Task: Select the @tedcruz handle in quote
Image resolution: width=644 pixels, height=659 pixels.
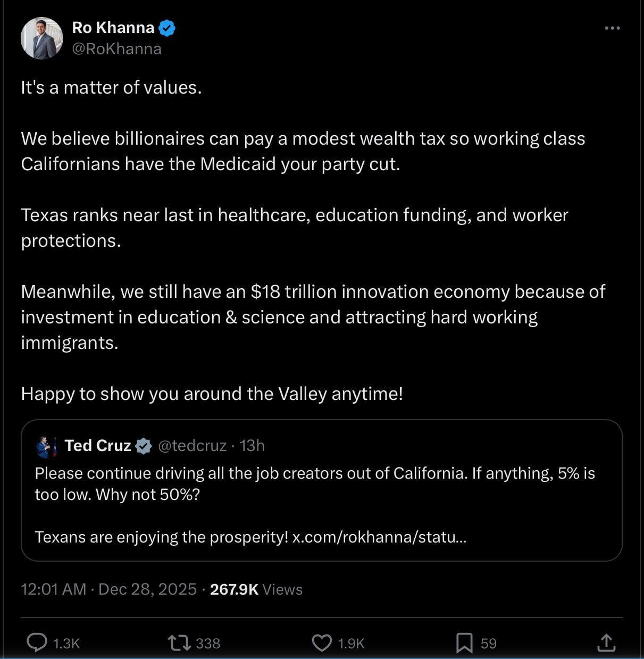Action: (x=192, y=446)
